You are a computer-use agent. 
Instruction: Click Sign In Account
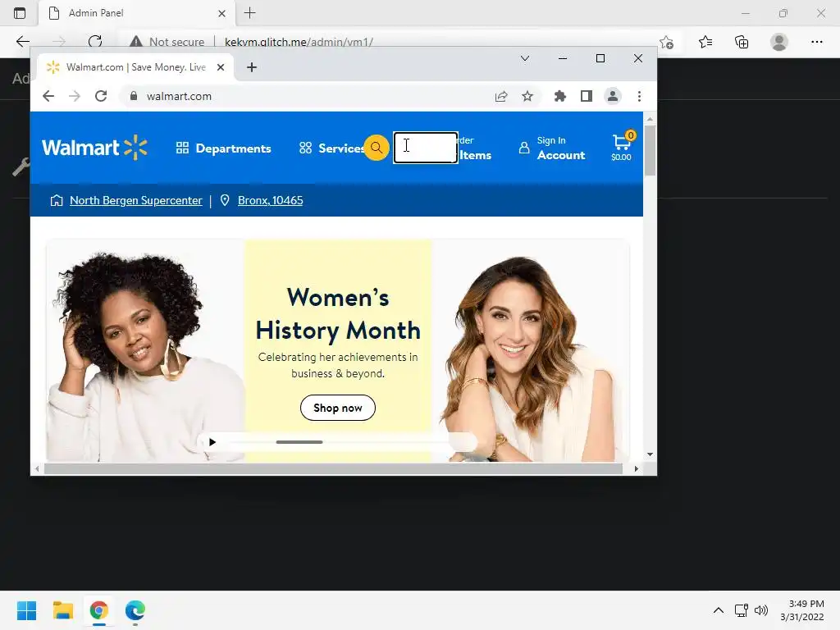tap(552, 148)
